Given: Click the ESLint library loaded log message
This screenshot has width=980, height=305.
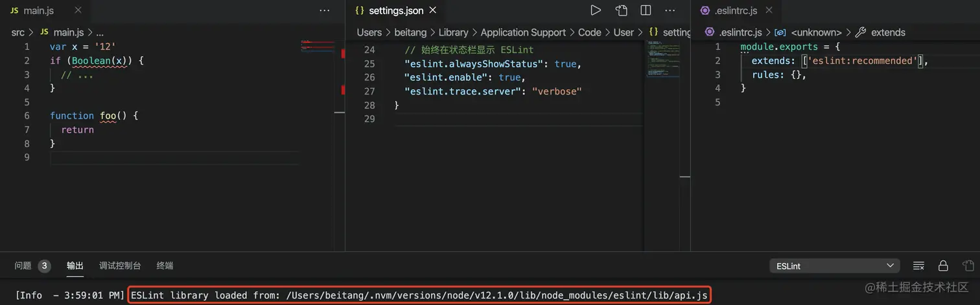Looking at the screenshot, I should [420, 295].
